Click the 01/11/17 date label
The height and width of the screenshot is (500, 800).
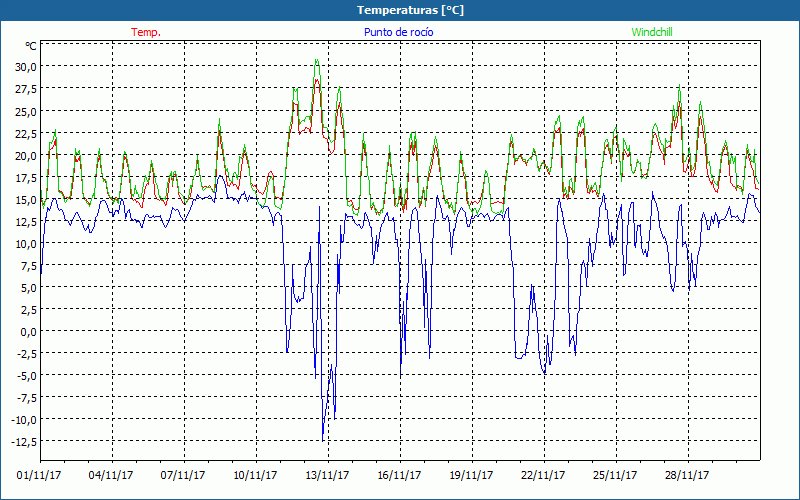click(x=39, y=476)
